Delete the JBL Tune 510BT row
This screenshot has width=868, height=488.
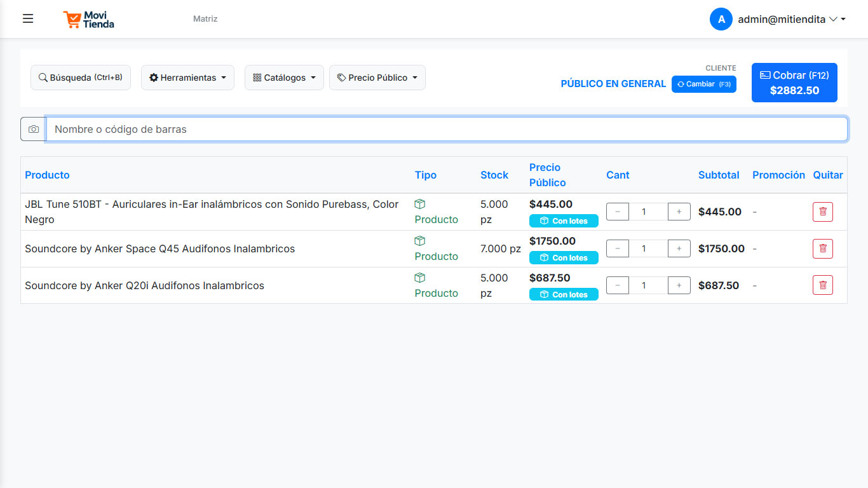pos(822,212)
